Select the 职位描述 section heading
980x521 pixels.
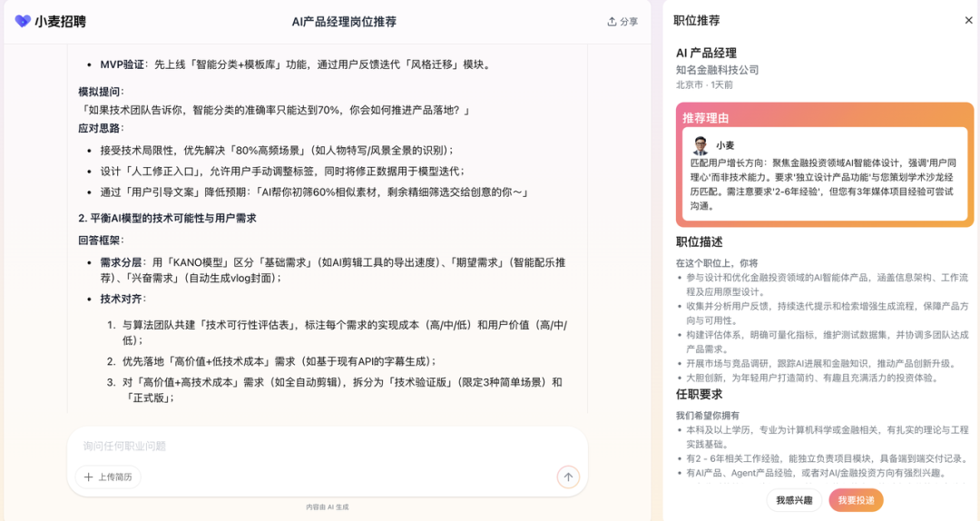[x=700, y=242]
